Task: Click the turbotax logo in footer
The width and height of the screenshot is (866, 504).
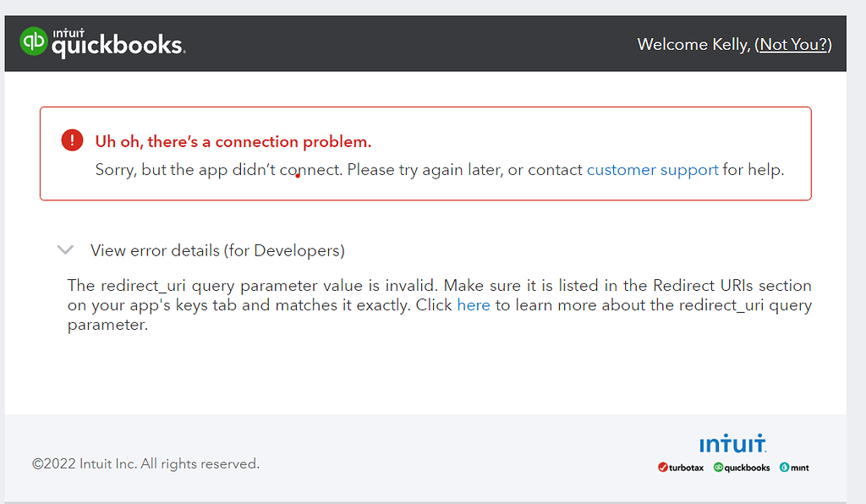Action: (x=681, y=468)
